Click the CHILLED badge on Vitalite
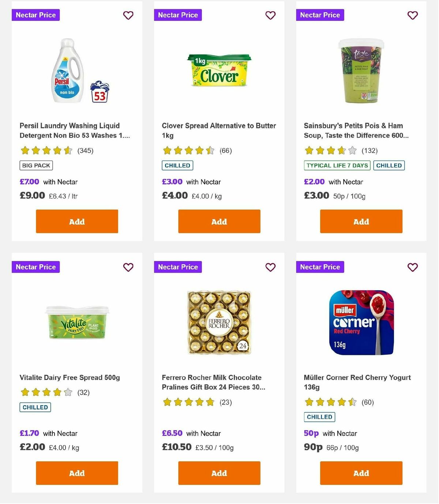This screenshot has width=439, height=504. [x=35, y=407]
